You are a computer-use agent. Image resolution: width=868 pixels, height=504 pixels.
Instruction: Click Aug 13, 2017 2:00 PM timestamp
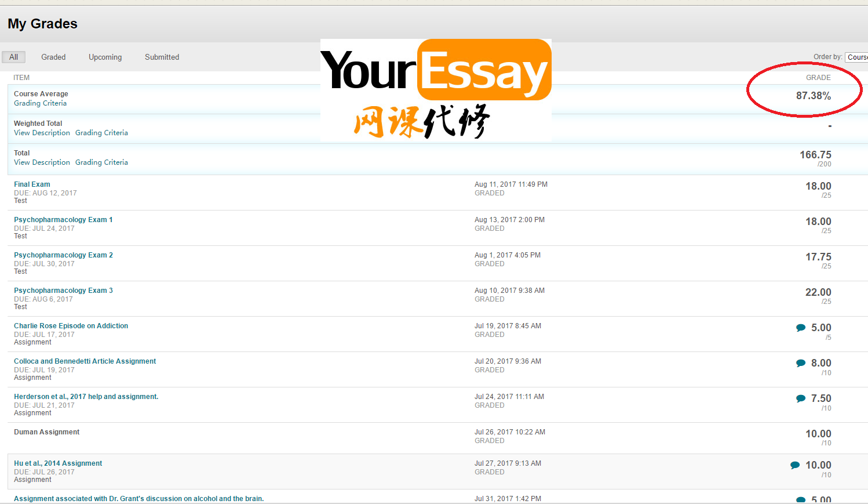509,220
